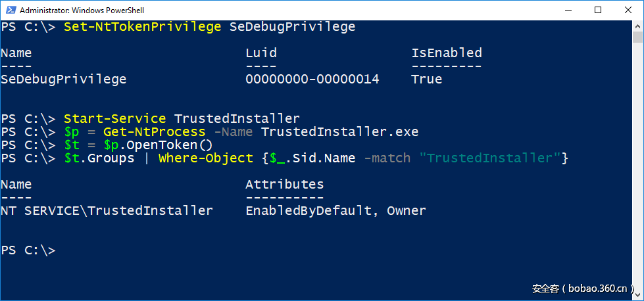This screenshot has height=301, width=644.
Task: Click the Start-Service command text
Action: [114, 119]
